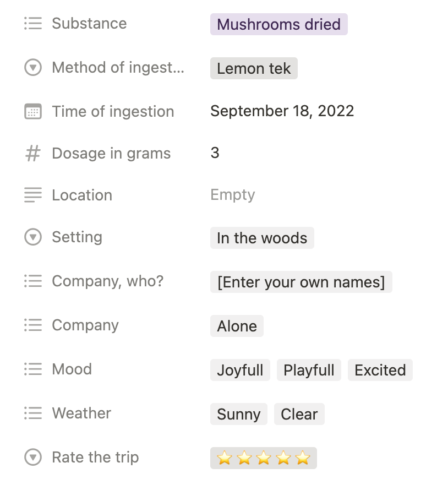Click the calendar icon beside Time of ingestion
The height and width of the screenshot is (479, 448).
33,112
